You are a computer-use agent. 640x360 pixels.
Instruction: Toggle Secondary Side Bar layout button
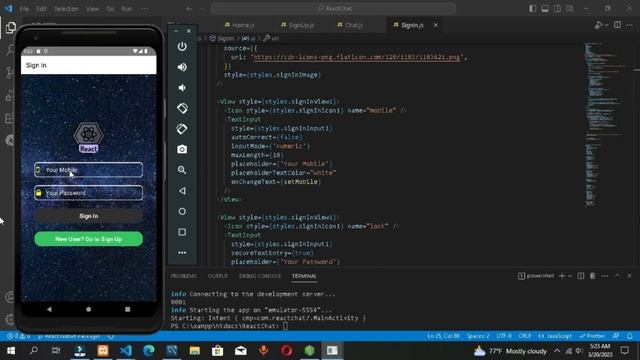(557, 9)
